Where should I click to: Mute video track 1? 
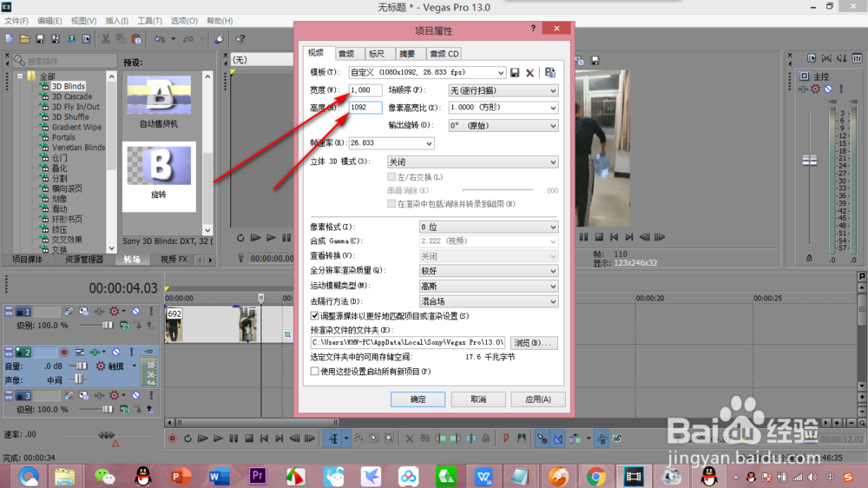(x=135, y=312)
